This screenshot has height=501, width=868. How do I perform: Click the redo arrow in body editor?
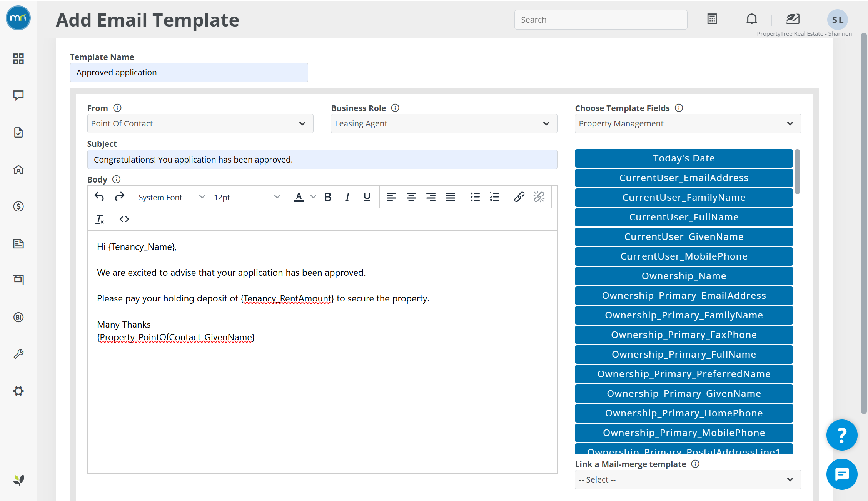(120, 197)
